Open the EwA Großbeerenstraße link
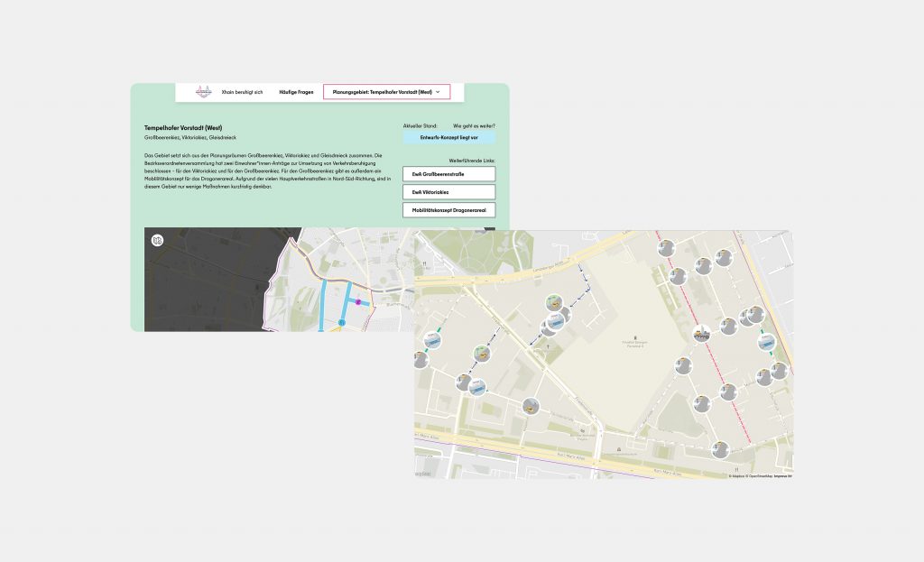The height and width of the screenshot is (562, 924). point(448,173)
